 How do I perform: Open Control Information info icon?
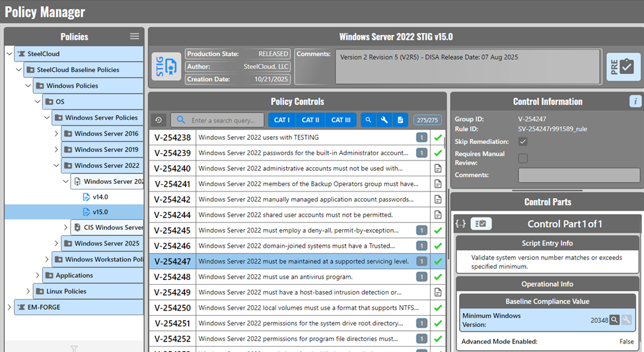click(635, 101)
